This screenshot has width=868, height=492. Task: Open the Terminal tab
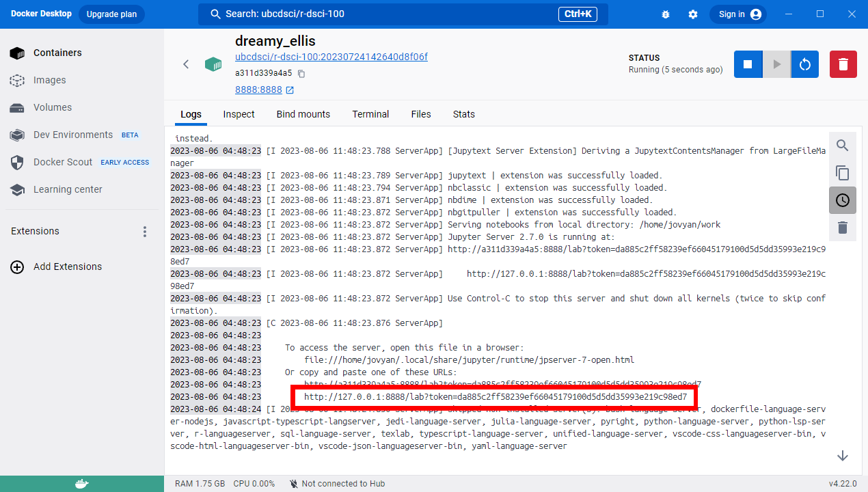click(x=370, y=114)
